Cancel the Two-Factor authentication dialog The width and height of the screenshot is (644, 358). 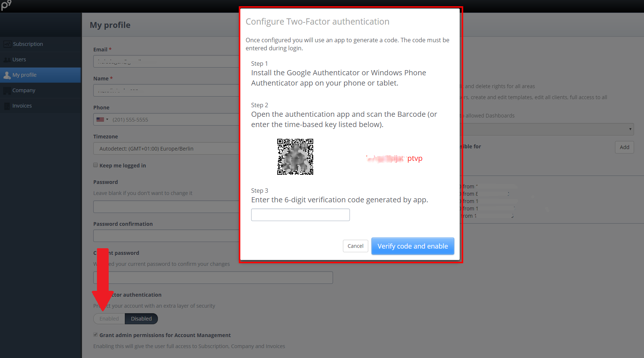(x=355, y=246)
